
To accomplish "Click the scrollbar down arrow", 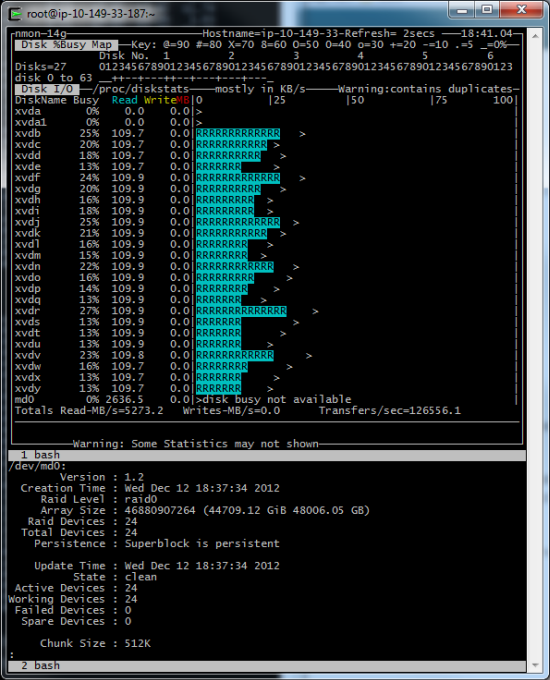I will click(535, 665).
